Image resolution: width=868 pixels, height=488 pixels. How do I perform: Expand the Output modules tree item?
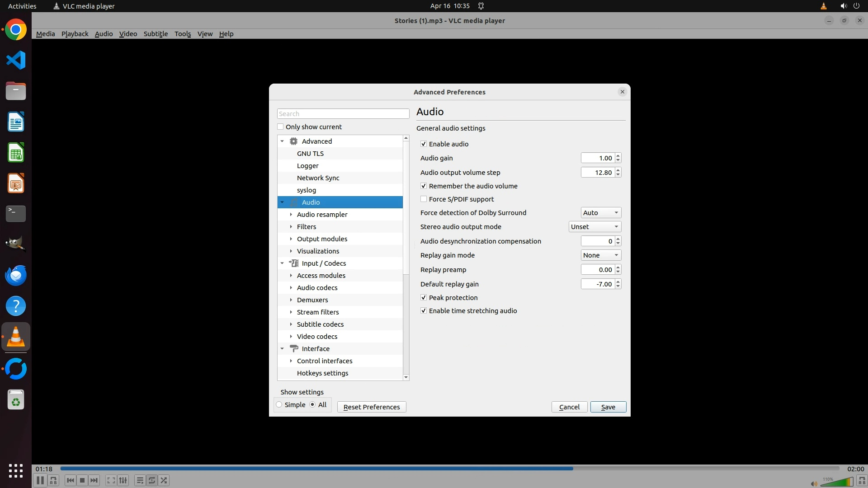pyautogui.click(x=291, y=239)
